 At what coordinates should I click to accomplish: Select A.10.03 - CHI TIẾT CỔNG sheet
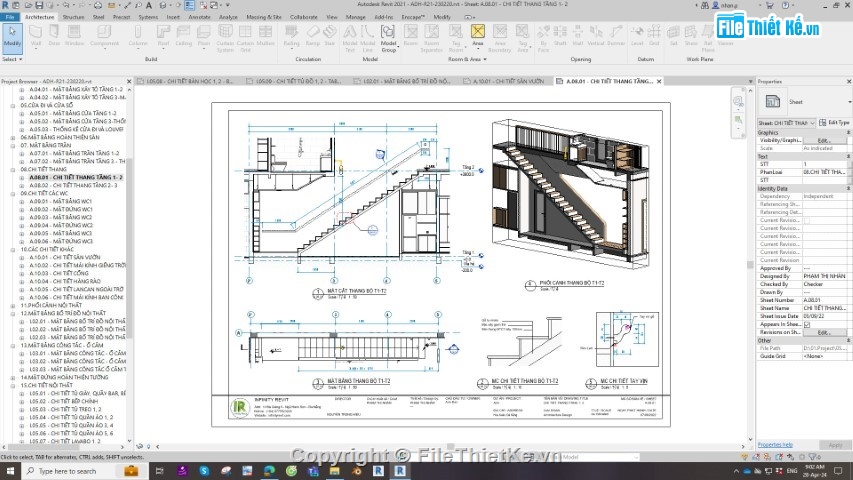pos(58,273)
